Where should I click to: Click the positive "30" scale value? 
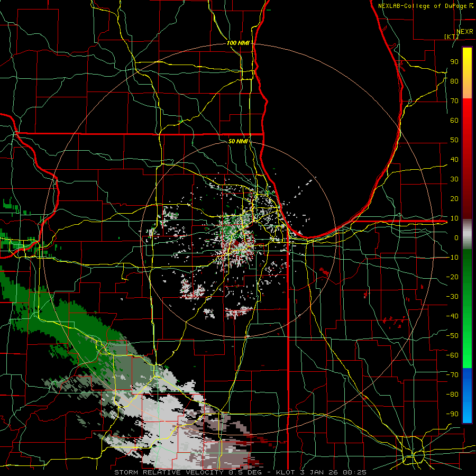click(x=454, y=179)
